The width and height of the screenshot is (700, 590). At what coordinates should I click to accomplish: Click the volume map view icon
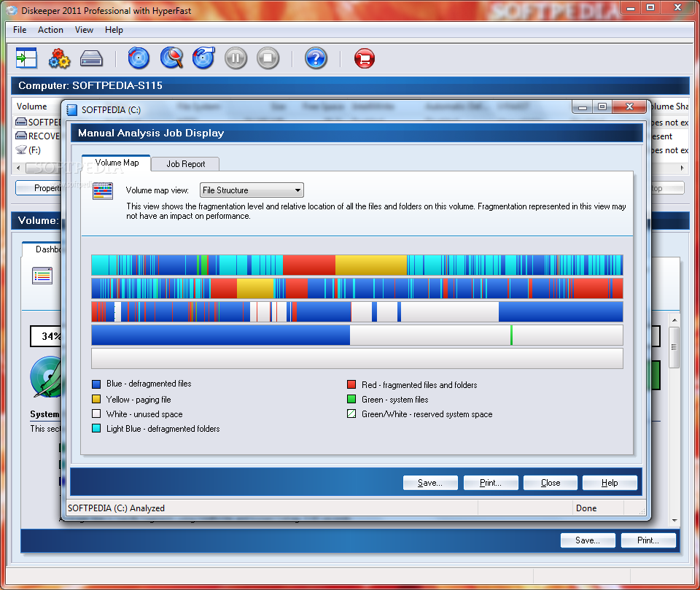pos(103,191)
